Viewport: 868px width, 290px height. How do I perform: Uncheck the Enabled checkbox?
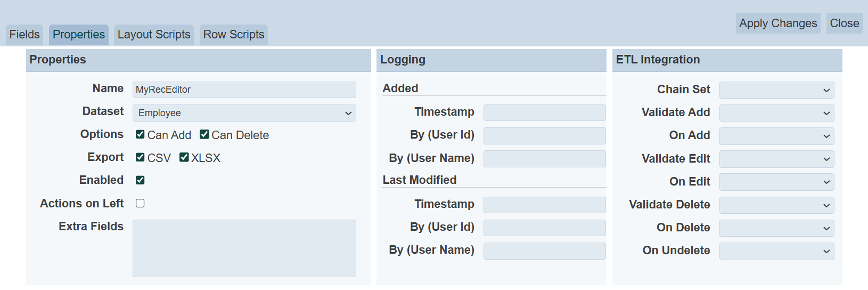[140, 180]
